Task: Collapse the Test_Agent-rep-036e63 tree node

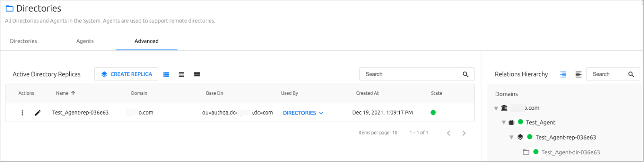Action: 511,137
